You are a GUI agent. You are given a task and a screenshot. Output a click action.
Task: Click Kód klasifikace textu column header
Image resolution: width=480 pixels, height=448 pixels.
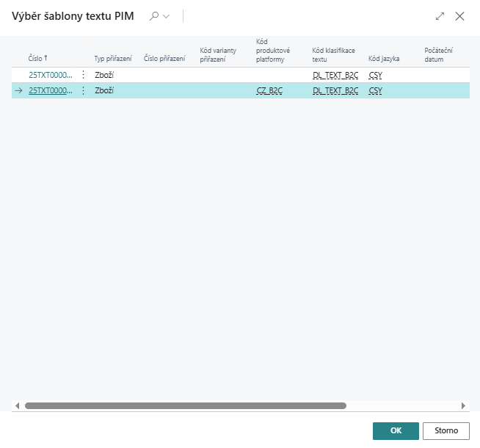tap(333, 54)
